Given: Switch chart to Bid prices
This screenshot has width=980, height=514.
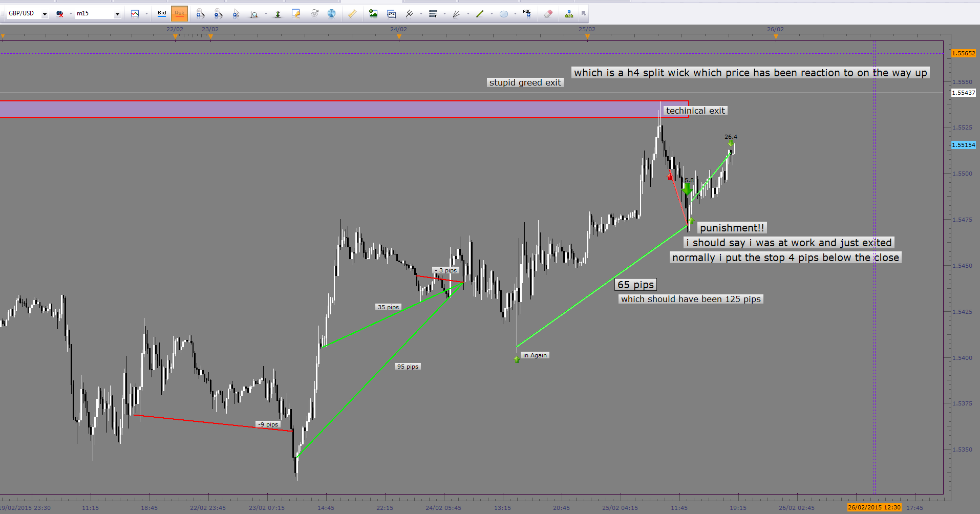Looking at the screenshot, I should (162, 13).
